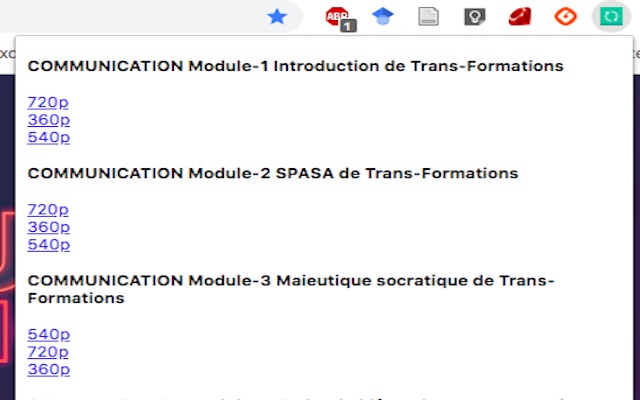Choose 360p for Module-3 Maieutique socratique
The width and height of the screenshot is (640, 400).
(49, 370)
